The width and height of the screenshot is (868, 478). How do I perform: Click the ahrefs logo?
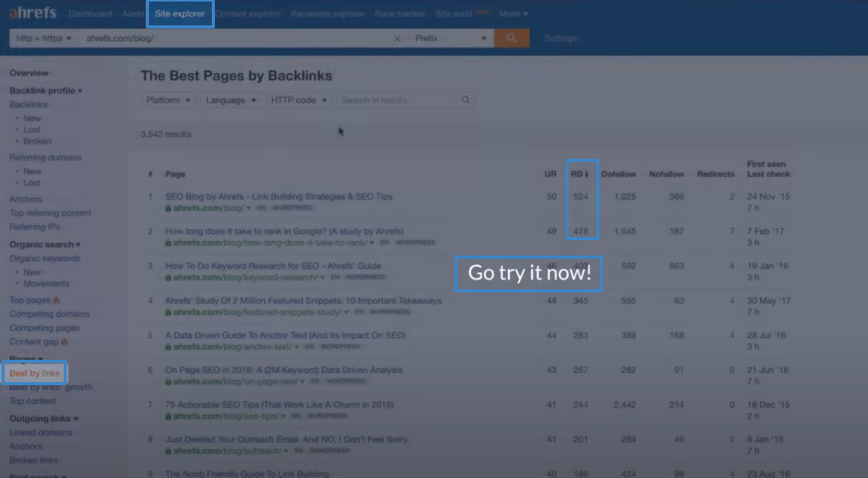point(33,13)
